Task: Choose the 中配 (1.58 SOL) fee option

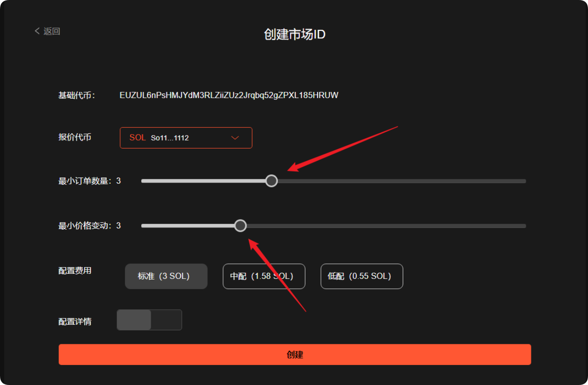Action: pos(264,276)
